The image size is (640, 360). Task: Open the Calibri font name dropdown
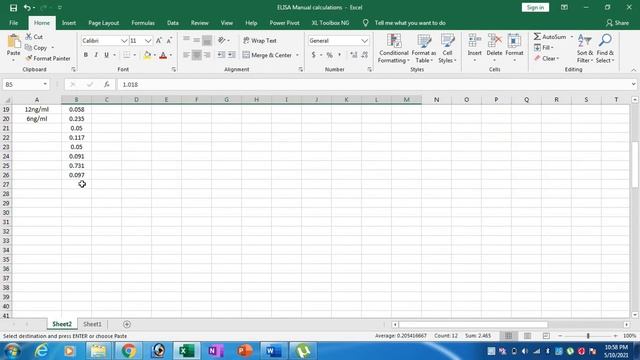click(x=124, y=41)
